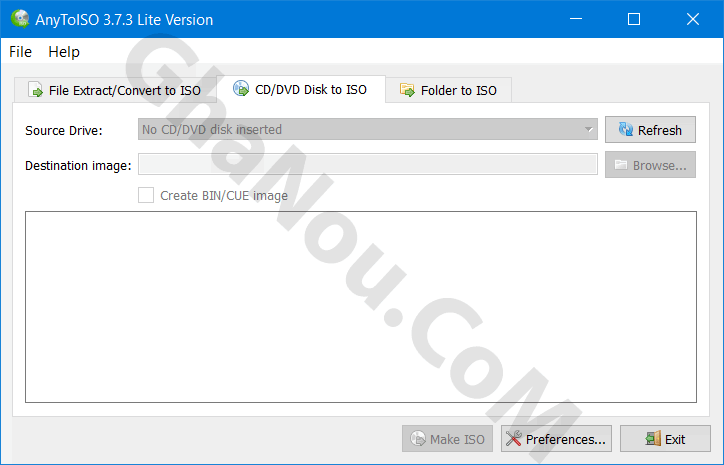Screen dimensions: 724x465
Task: Click the Exit button
Action: (x=665, y=439)
